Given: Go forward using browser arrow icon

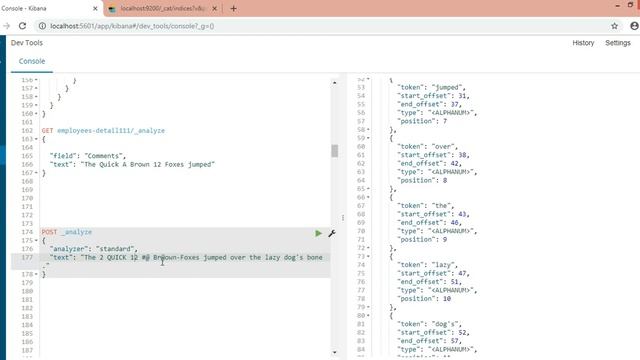Looking at the screenshot, I should click(7, 26).
